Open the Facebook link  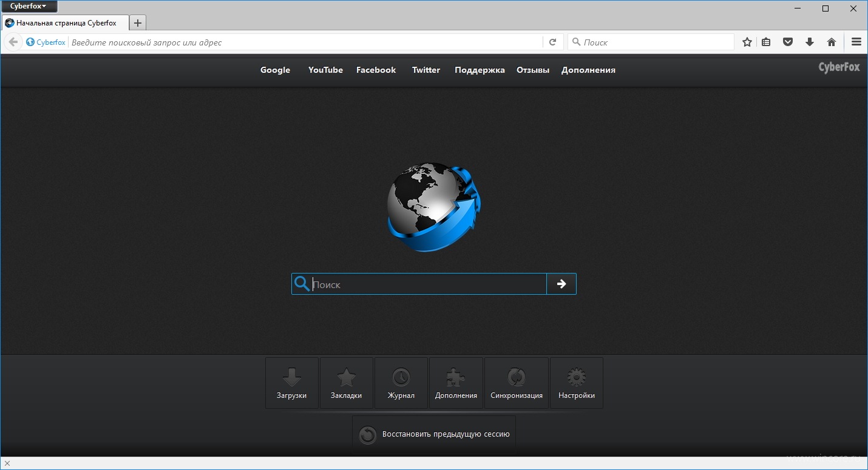coord(376,70)
